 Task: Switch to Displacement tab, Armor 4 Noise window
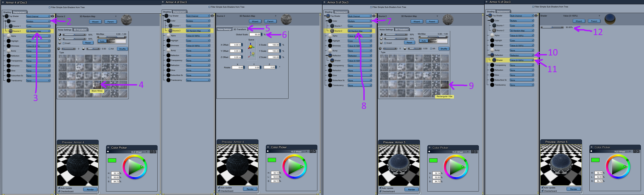pos(20,12)
